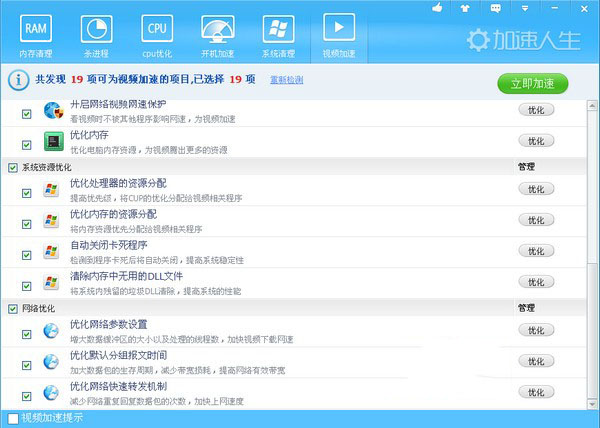The width and height of the screenshot is (600, 428).
Task: Uncheck 开启网络视频网速保护 checkbox
Action: [26, 114]
